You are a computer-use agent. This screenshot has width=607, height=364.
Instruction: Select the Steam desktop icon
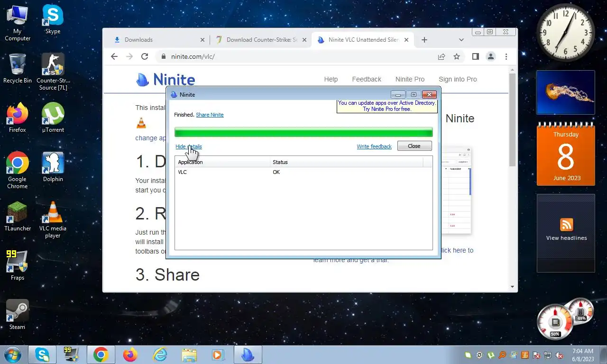pos(18,315)
